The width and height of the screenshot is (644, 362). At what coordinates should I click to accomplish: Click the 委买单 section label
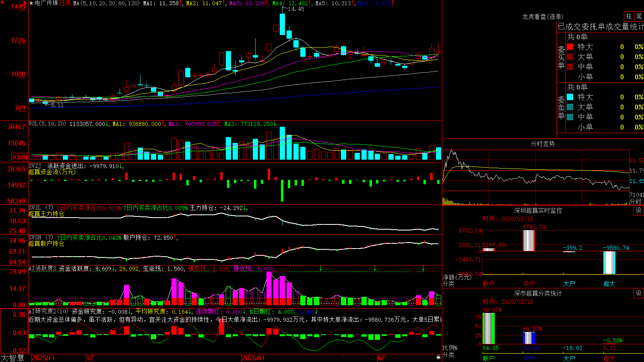pos(561,57)
